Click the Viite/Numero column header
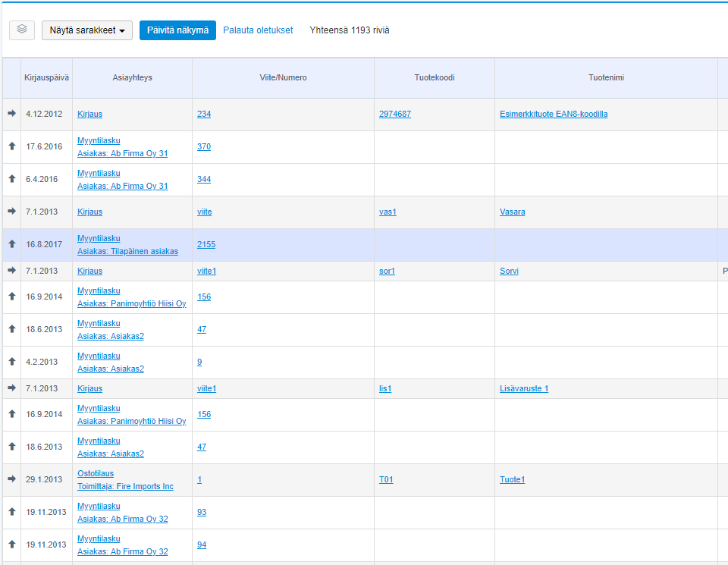Screen dimensions: 728x565 click(x=283, y=77)
